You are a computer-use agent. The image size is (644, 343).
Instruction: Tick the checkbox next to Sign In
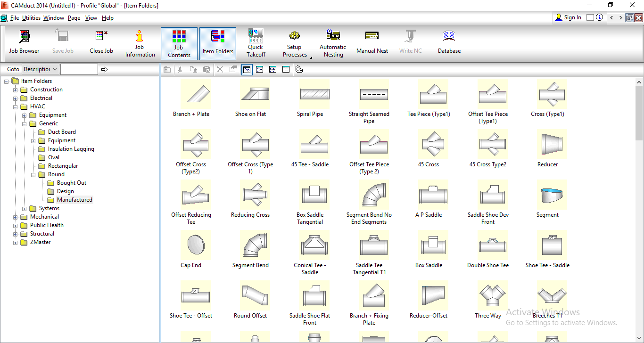[590, 17]
